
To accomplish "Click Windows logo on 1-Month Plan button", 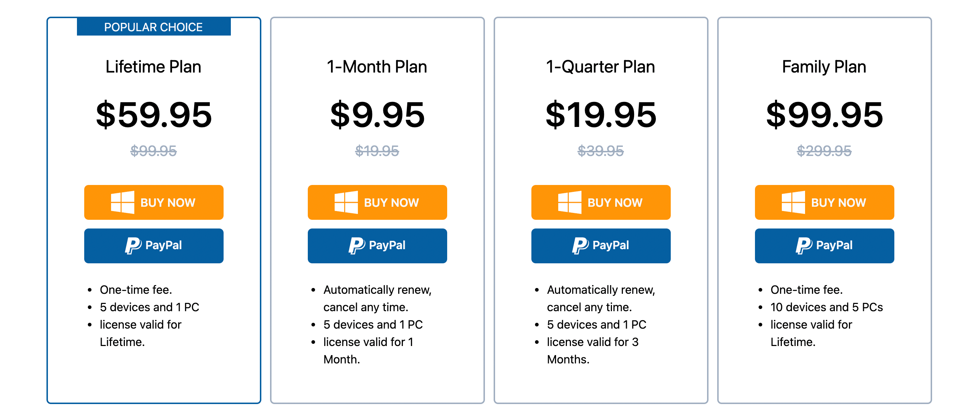I will pos(346,202).
